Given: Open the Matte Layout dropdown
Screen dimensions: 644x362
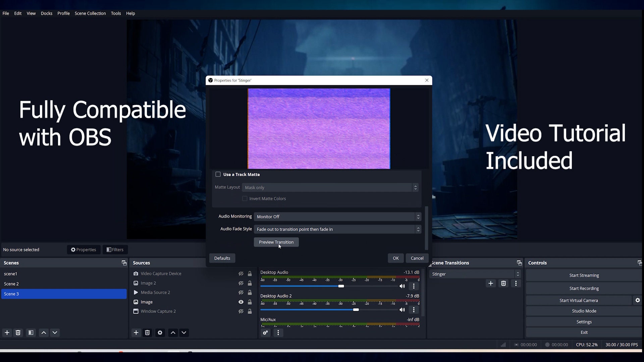Looking at the screenshot, I should 330,187.
